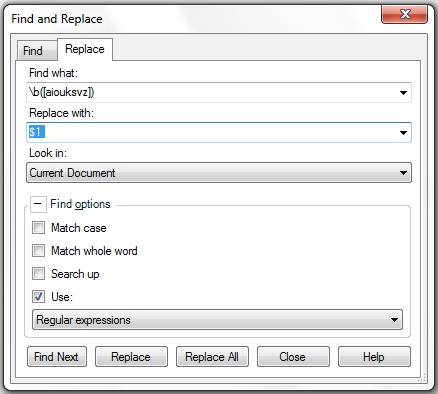Open the Look in Current Document dropdown
Image resolution: width=438 pixels, height=394 pixels.
pyautogui.click(x=219, y=173)
